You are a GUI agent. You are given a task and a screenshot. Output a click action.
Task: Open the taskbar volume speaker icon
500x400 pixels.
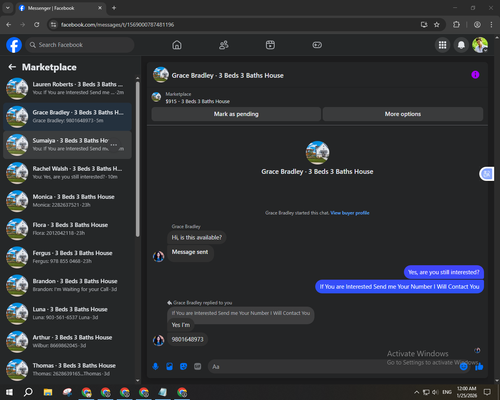(435, 392)
